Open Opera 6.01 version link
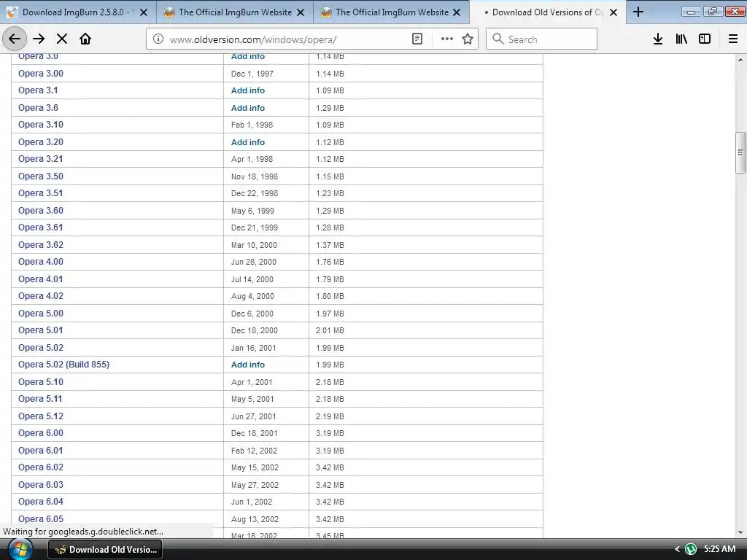 [x=41, y=451]
